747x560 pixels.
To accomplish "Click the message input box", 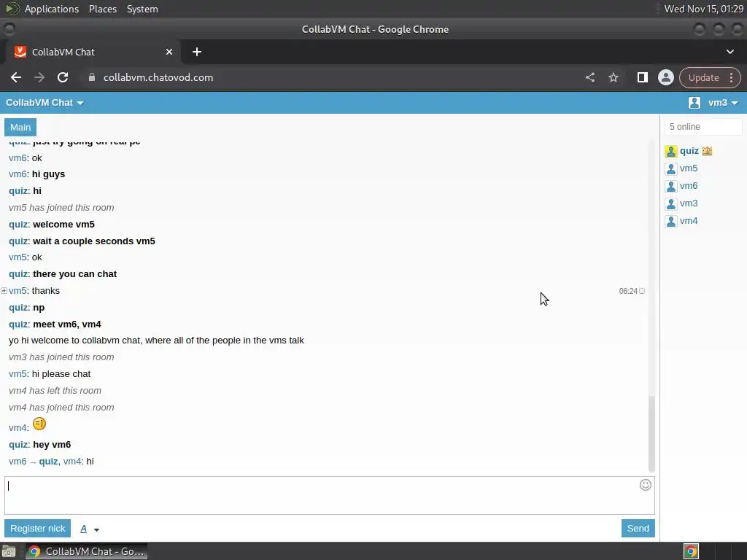I will pos(329,495).
